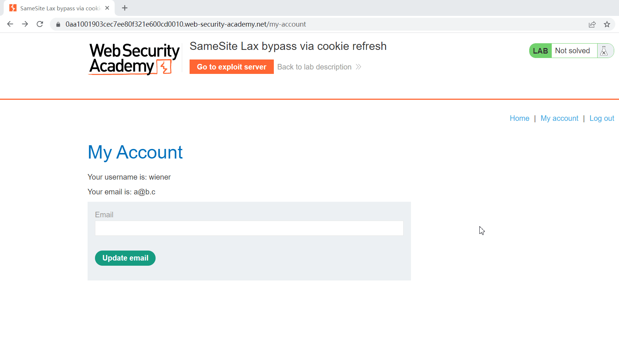
Task: Open a new browser tab
Action: coord(125,8)
